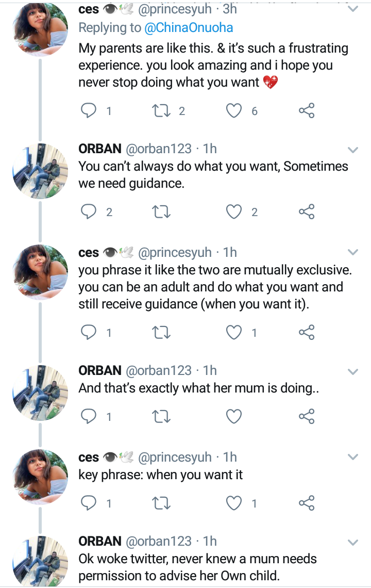The width and height of the screenshot is (371, 588).
Task: Open the reply icon on ces's first tweet
Action: [x=89, y=110]
